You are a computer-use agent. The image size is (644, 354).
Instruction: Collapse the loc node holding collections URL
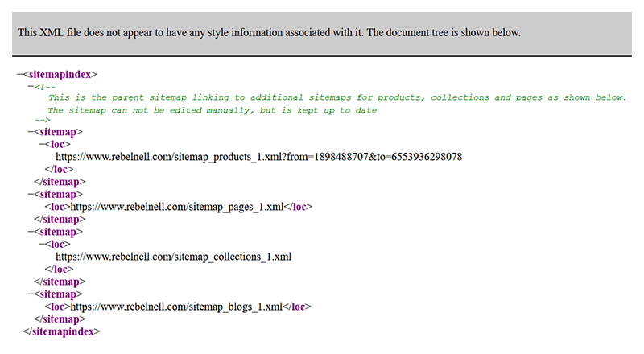42,244
